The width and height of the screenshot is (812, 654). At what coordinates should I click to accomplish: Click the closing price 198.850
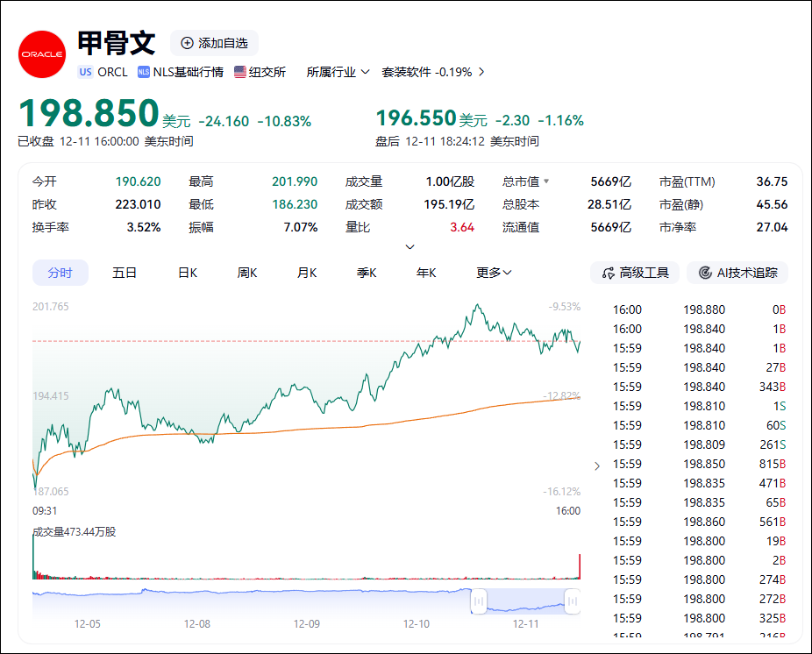[89, 113]
